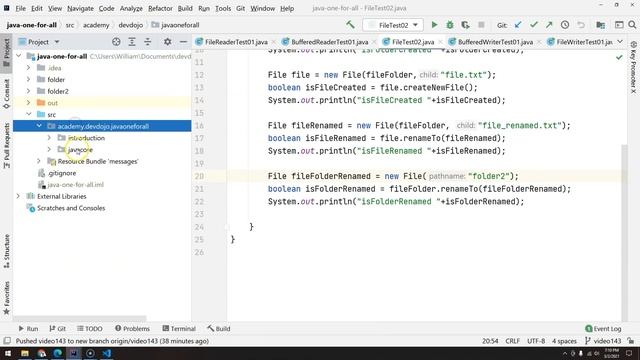Open Windows Start menu
This screenshot has width=640, height=360.
pyautogui.click(x=8, y=353)
